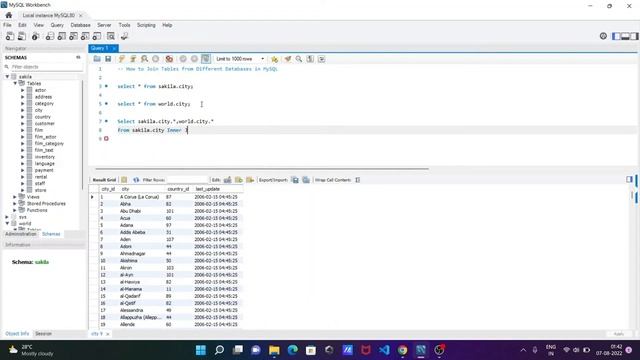Switch to the Administration tab
The width and height of the screenshot is (640, 360).
coord(20,234)
